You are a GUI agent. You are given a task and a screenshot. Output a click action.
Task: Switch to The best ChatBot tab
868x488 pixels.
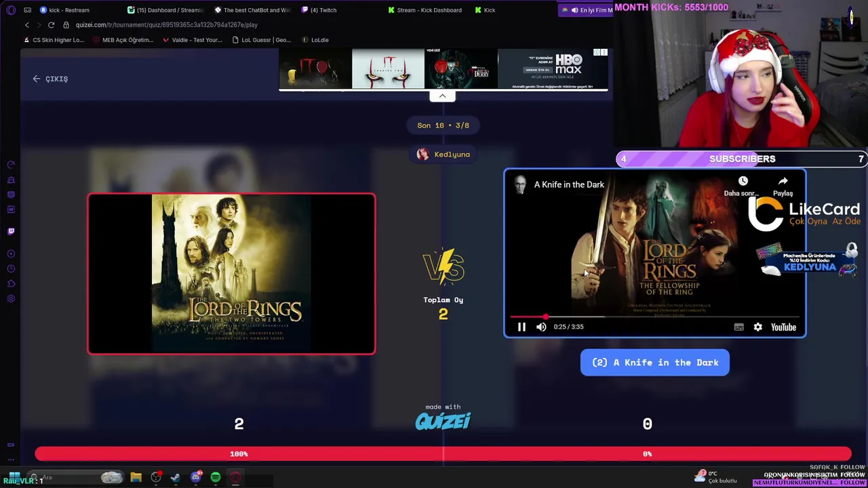pos(252,10)
